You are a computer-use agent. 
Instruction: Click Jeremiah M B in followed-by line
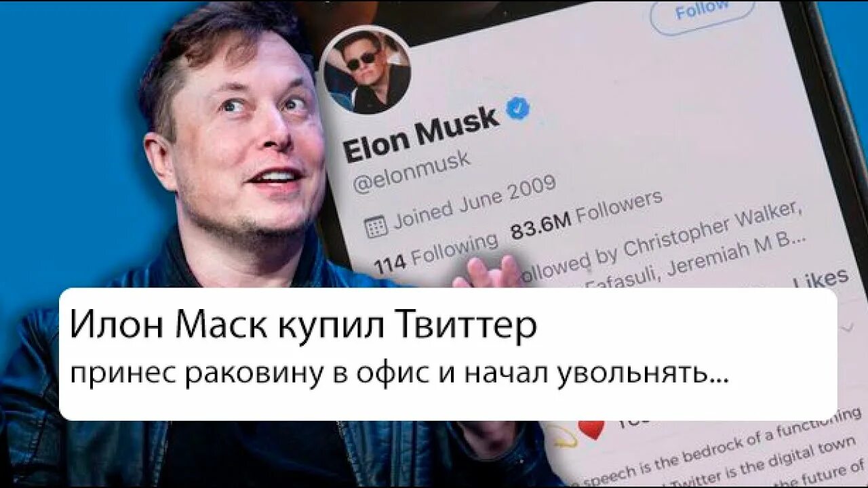pos(736,255)
